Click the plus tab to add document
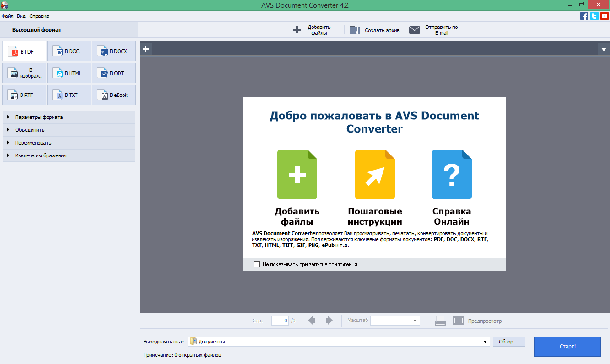The width and height of the screenshot is (610, 364). tap(146, 49)
